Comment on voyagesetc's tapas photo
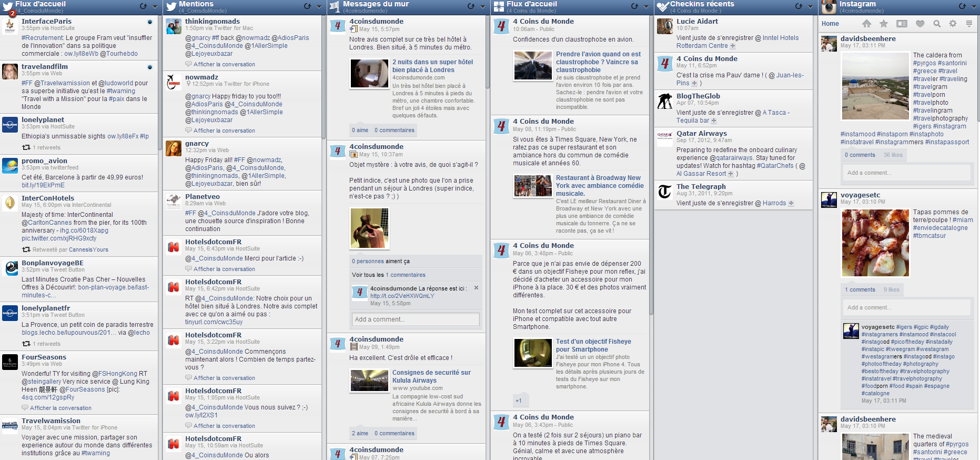The height and width of the screenshot is (460, 980). (907, 308)
